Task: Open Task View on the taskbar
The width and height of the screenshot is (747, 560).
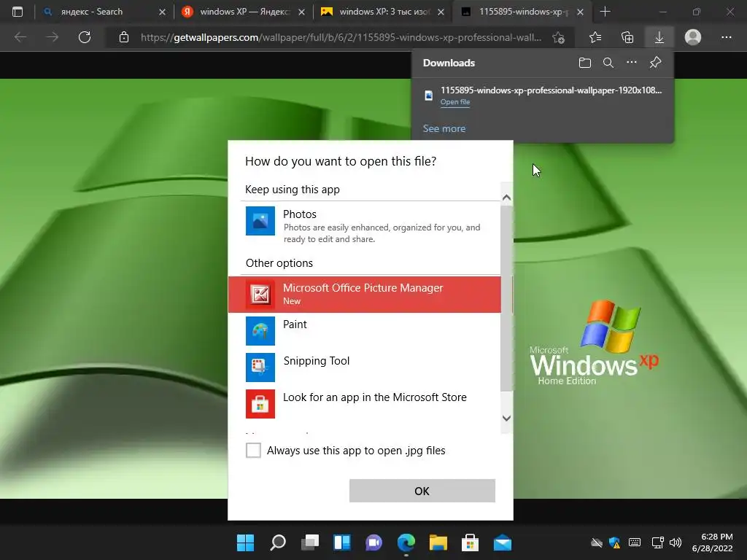Action: pos(310,542)
